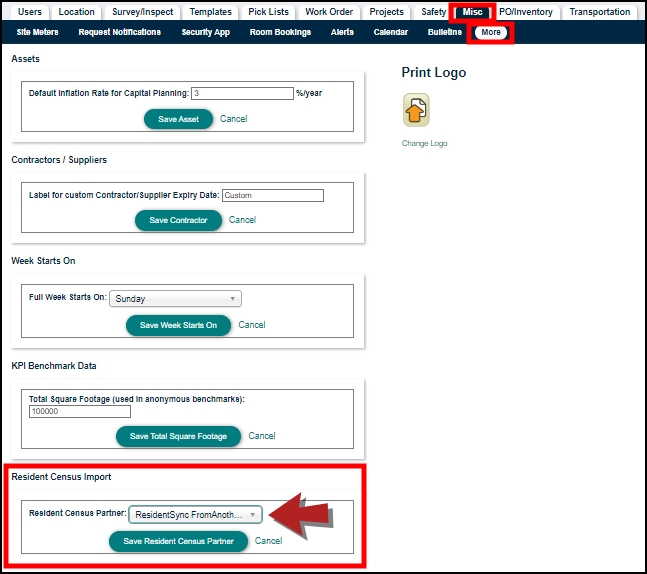Save the Total Square Footage value

(x=178, y=436)
